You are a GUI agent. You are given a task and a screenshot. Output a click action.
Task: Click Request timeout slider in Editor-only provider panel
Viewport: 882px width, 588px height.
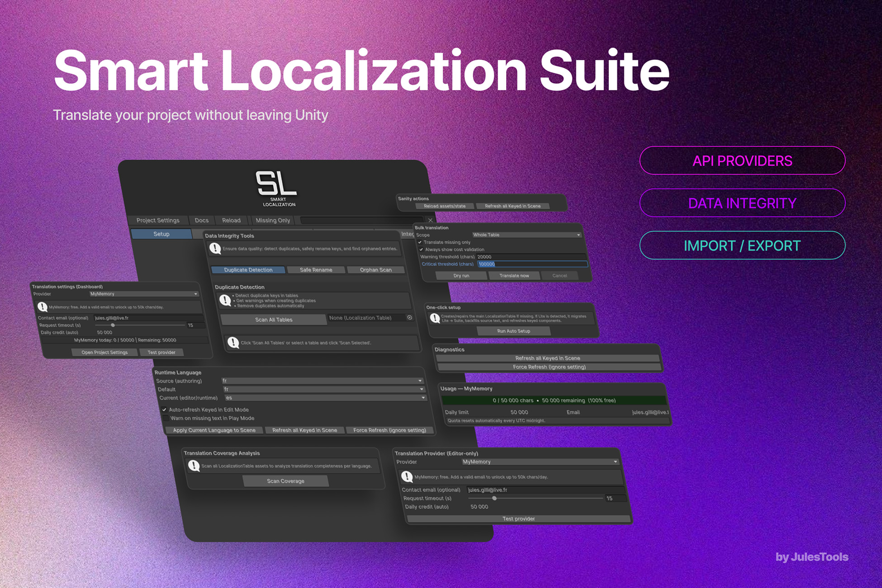(536, 498)
